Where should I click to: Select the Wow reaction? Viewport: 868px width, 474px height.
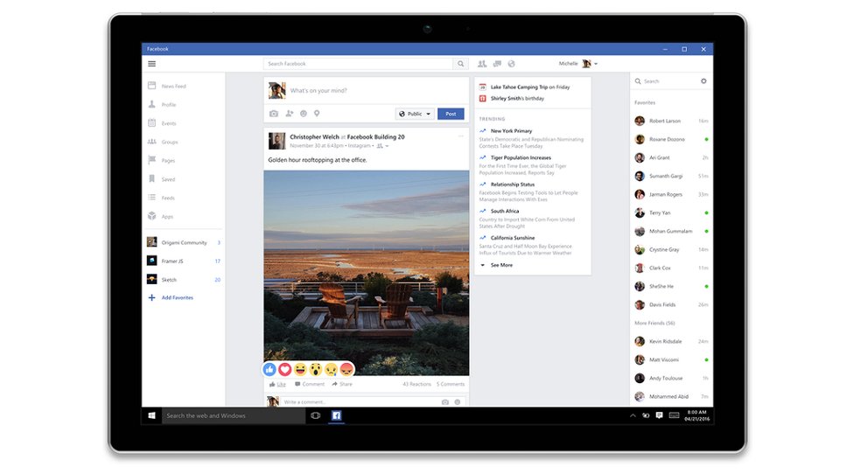[x=316, y=369]
